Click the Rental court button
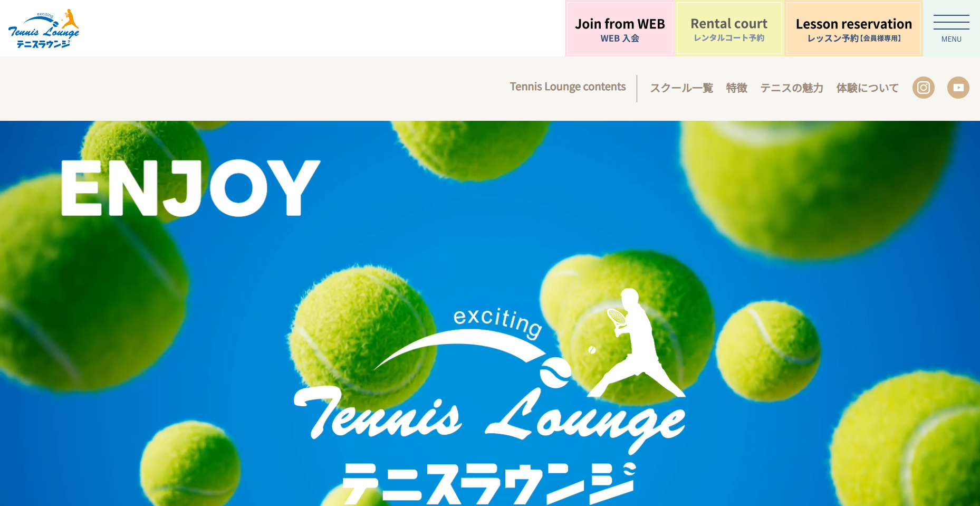Image resolution: width=980 pixels, height=506 pixels. tap(729, 29)
